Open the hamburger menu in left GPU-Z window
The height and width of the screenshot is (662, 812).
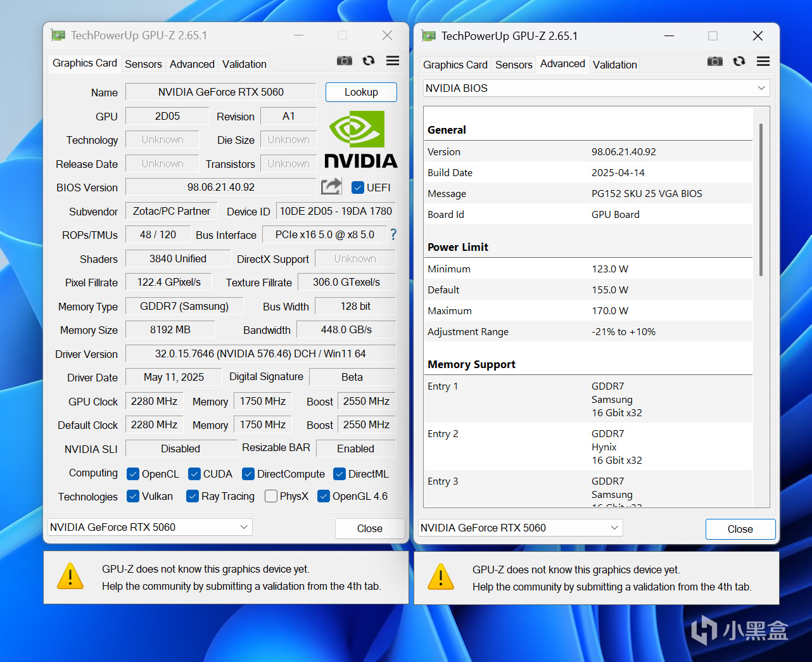pyautogui.click(x=393, y=60)
